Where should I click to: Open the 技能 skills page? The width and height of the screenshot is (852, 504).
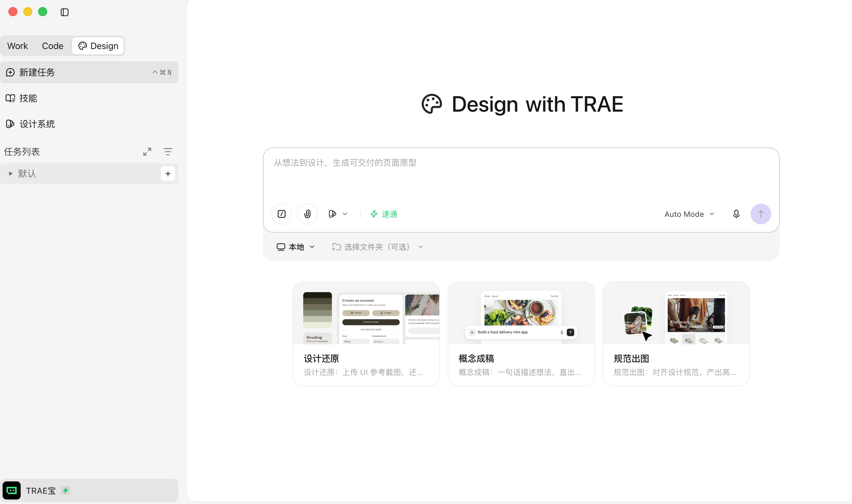(89, 98)
